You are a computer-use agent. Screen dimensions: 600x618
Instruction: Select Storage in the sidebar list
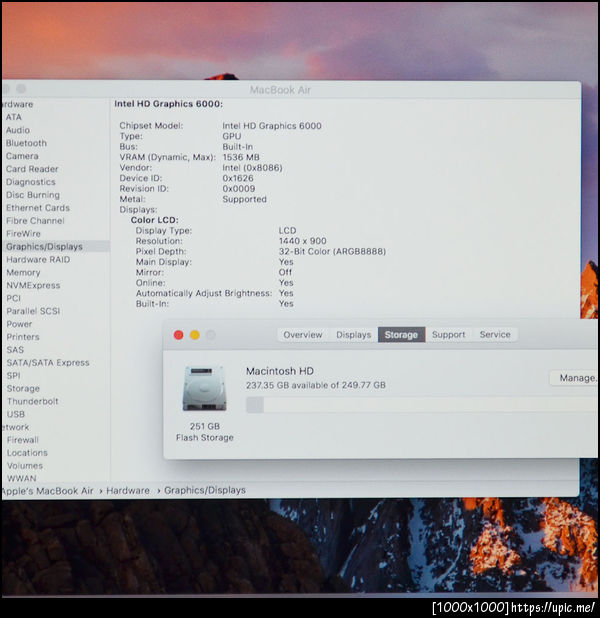pos(23,389)
